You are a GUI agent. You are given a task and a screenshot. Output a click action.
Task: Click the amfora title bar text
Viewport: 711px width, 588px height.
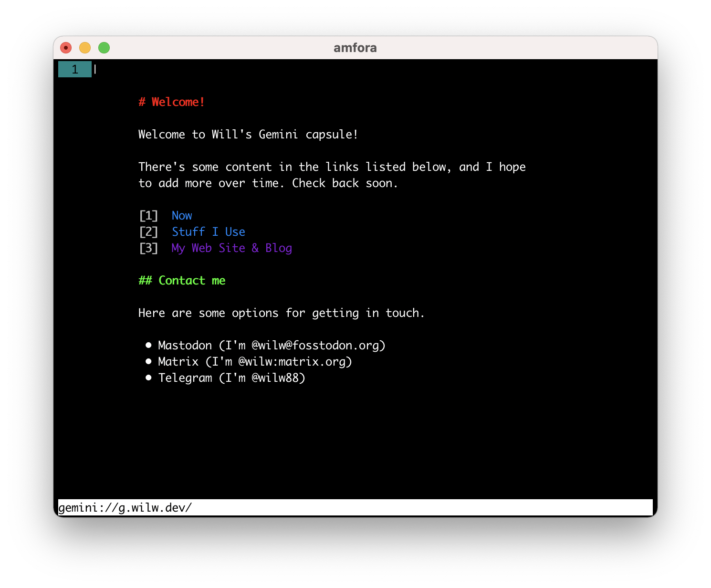coord(355,48)
